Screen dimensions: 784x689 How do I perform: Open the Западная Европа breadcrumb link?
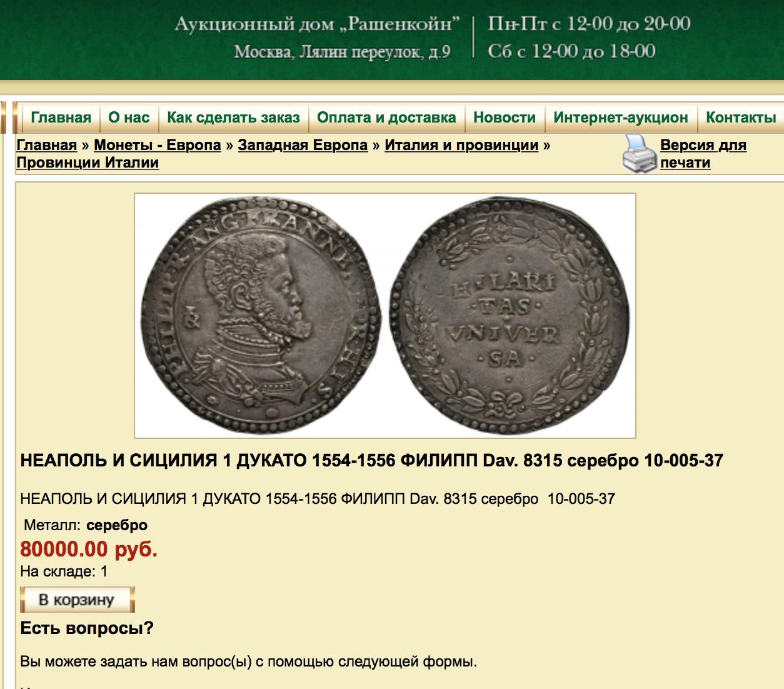click(x=303, y=145)
